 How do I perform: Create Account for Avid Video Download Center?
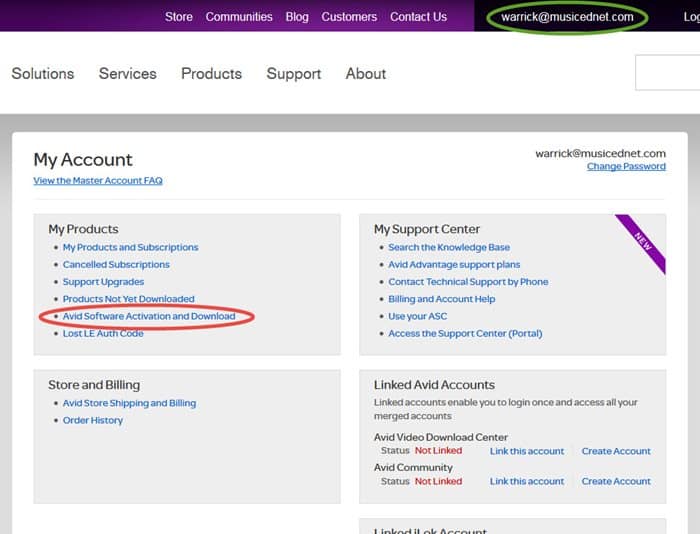pyautogui.click(x=616, y=451)
